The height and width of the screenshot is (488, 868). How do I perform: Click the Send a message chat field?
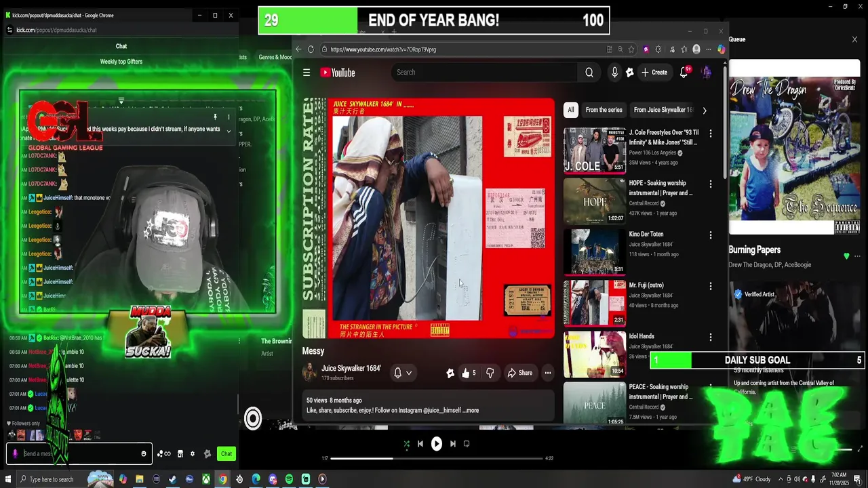[80, 453]
